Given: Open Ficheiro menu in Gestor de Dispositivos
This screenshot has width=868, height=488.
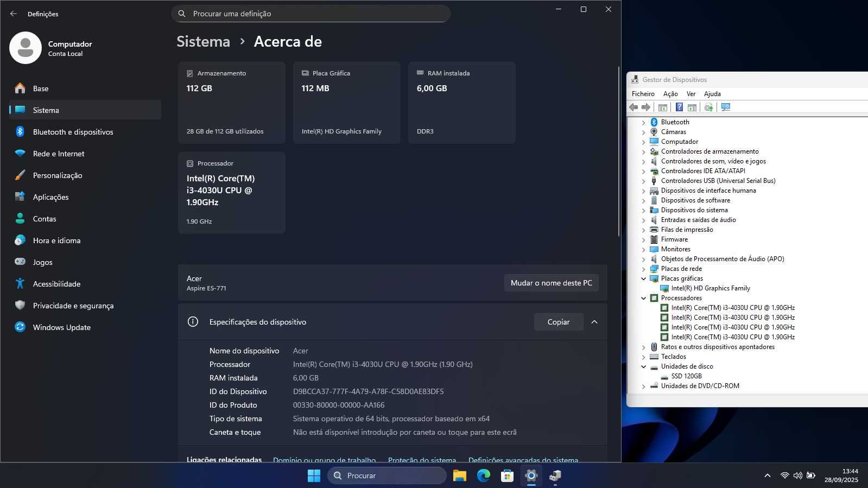Looking at the screenshot, I should (643, 94).
